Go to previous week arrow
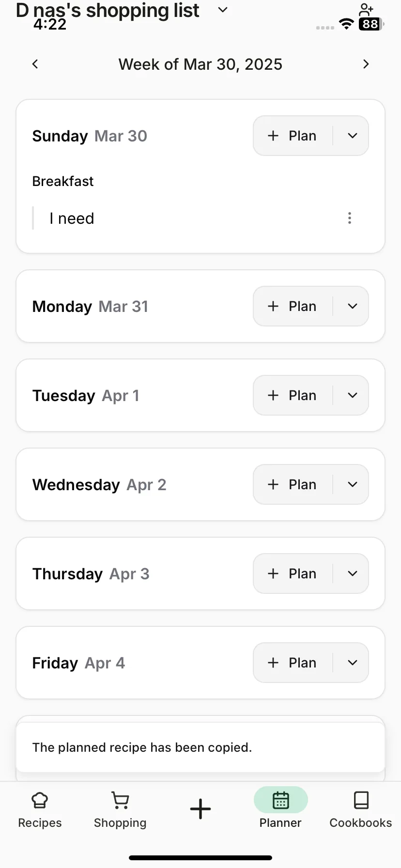 pos(35,64)
